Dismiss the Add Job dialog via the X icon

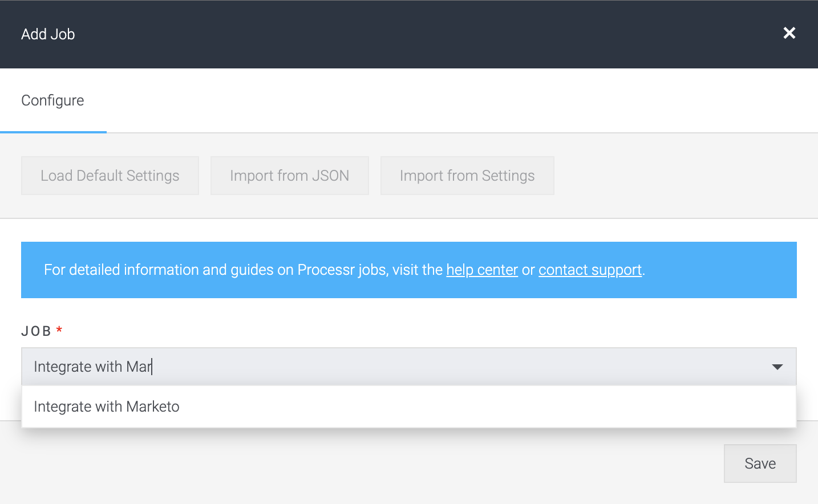(789, 33)
